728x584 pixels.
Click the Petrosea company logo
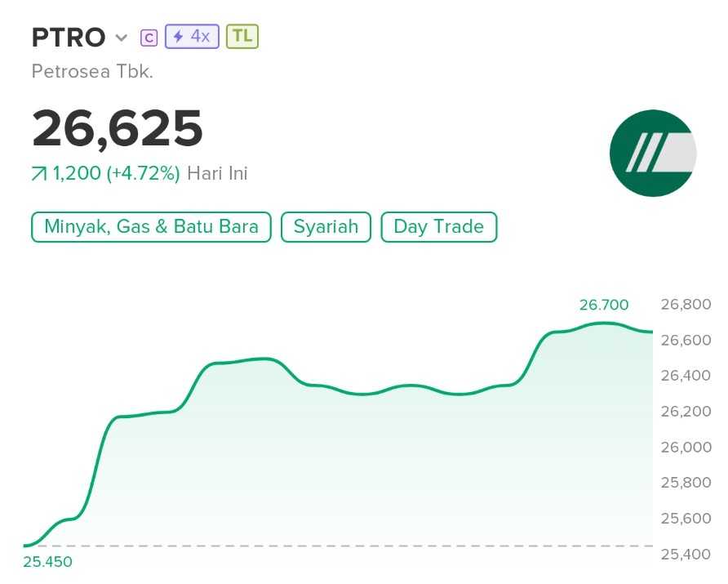(x=653, y=154)
